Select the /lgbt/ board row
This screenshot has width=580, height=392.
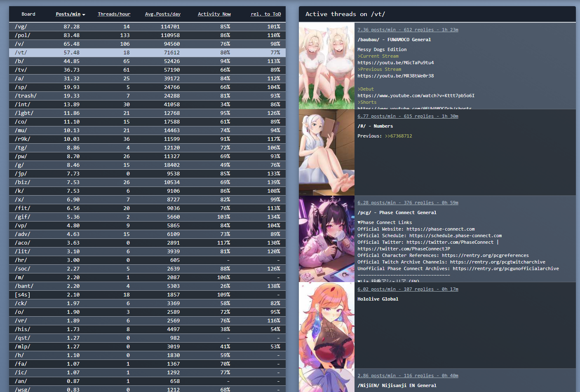tap(147, 113)
